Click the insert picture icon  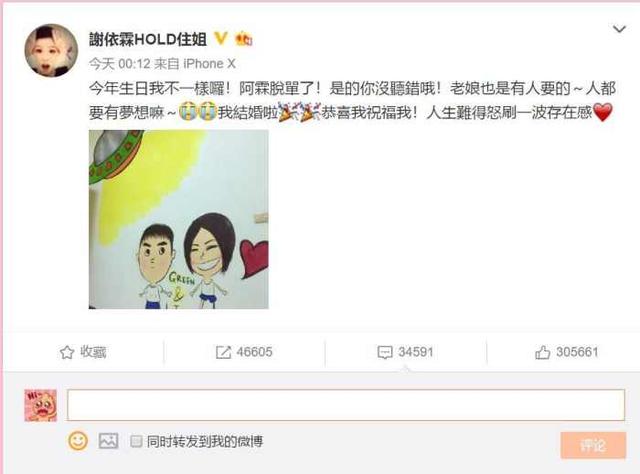click(108, 441)
